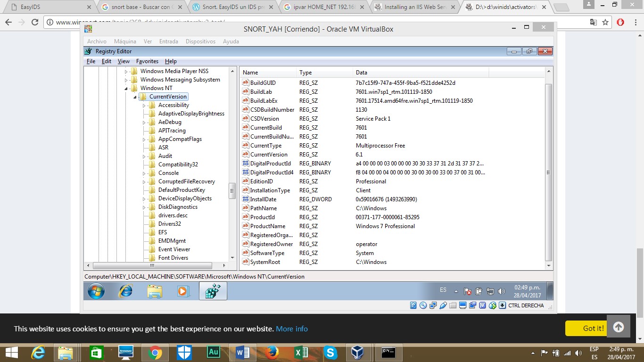Open the VM taskbar file explorer icon

click(155, 291)
